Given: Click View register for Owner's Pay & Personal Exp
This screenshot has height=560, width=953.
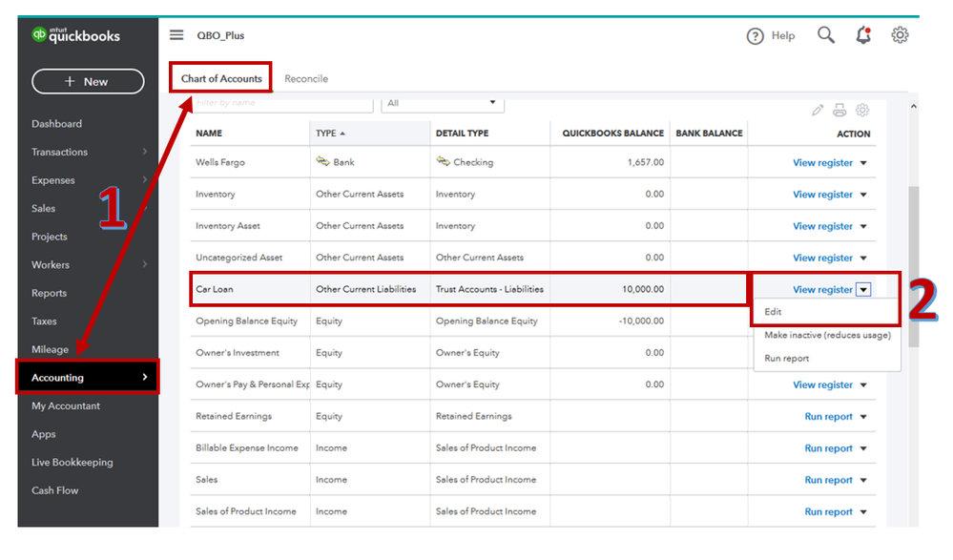Looking at the screenshot, I should pyautogui.click(x=822, y=384).
